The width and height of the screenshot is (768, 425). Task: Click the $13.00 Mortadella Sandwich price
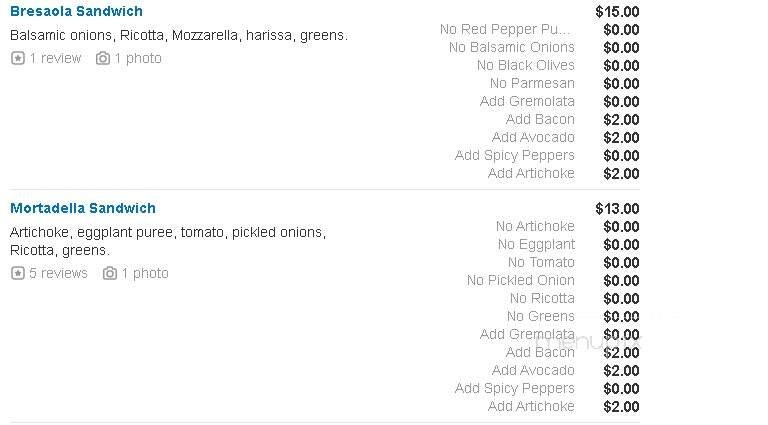[617, 208]
